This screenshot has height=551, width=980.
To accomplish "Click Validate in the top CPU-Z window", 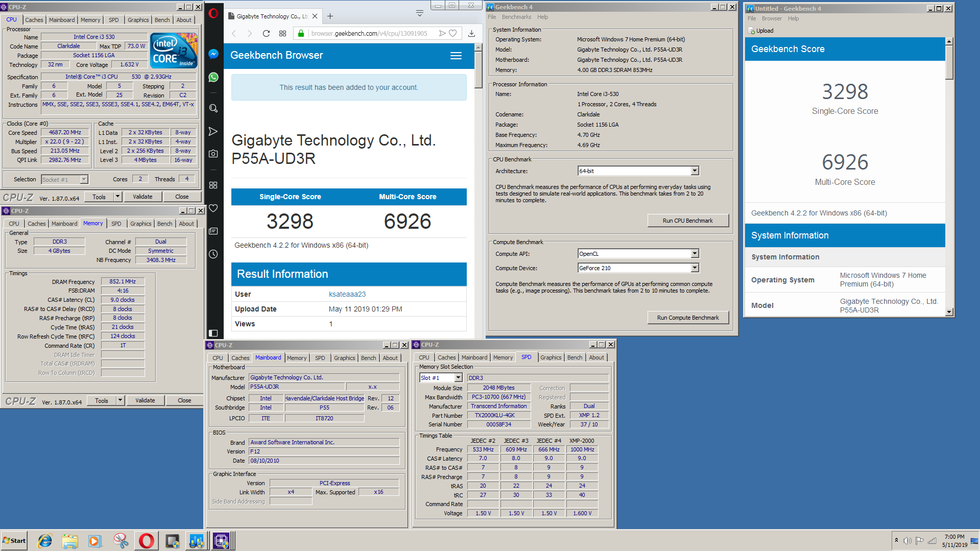I will click(x=142, y=197).
